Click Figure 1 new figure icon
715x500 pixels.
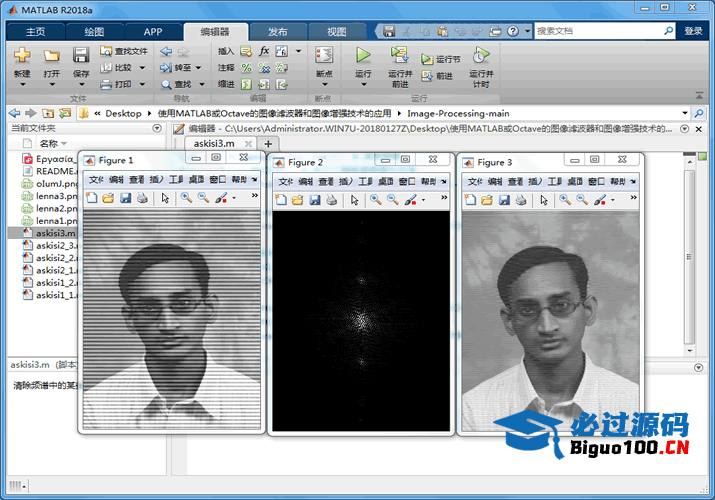point(92,198)
